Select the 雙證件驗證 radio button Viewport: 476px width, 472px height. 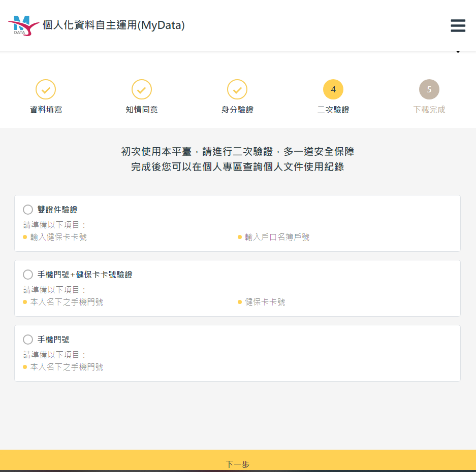click(28, 210)
